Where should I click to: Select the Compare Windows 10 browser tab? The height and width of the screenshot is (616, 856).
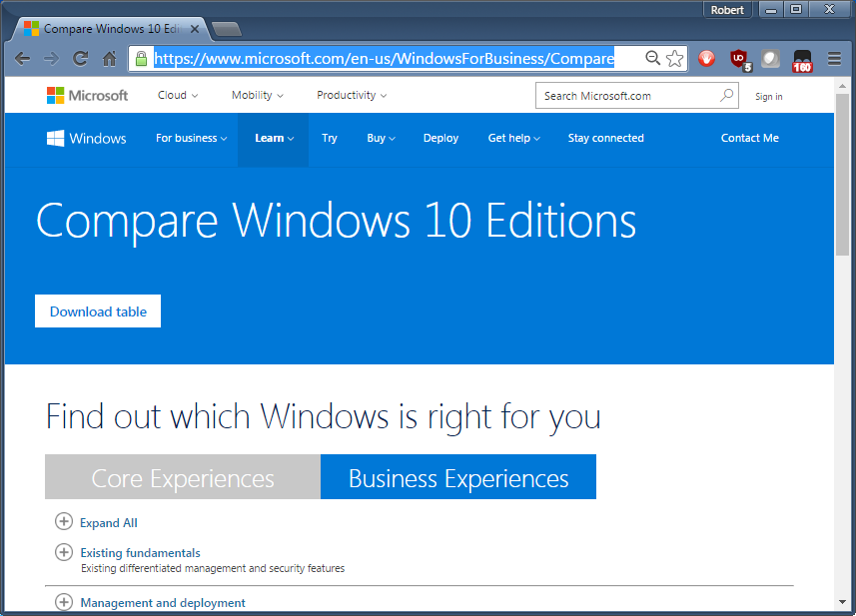[111, 29]
